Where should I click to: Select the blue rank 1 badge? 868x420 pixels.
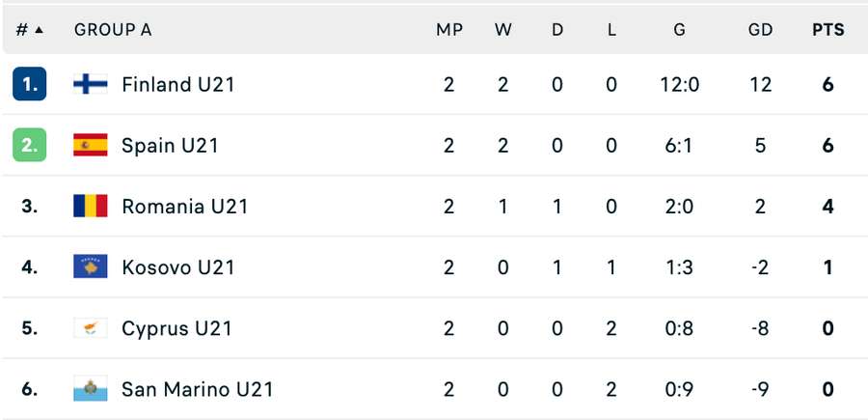tap(30, 85)
